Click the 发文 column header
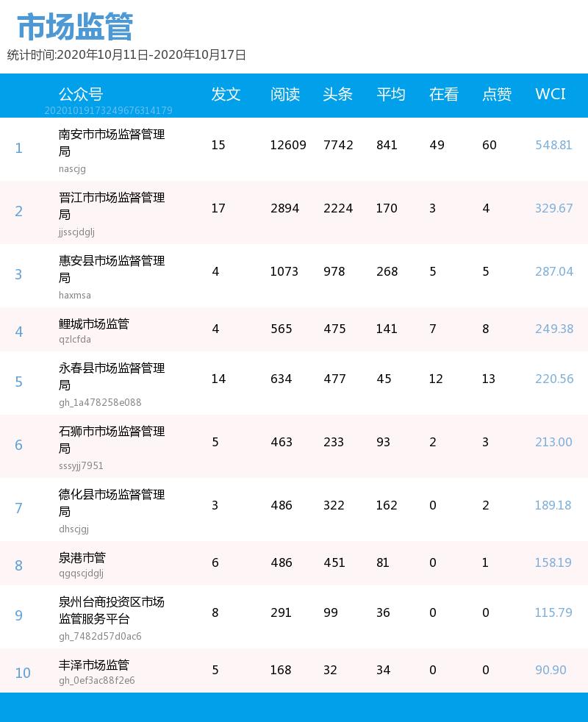The image size is (588, 722). coord(226,94)
